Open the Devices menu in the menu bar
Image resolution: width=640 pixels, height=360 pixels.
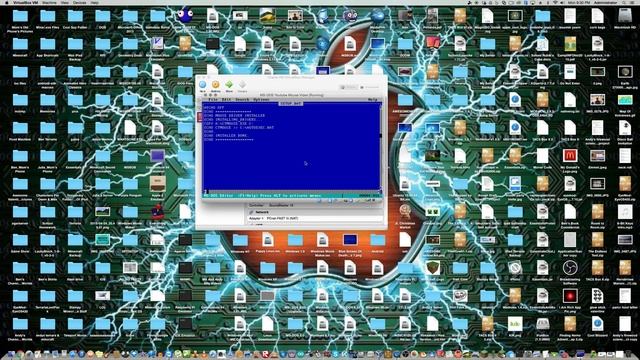[x=80, y=2]
